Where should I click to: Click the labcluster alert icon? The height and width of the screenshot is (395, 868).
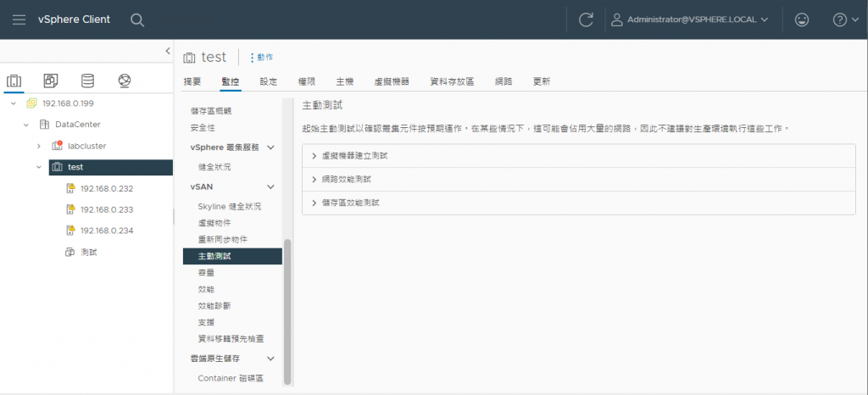(57, 146)
